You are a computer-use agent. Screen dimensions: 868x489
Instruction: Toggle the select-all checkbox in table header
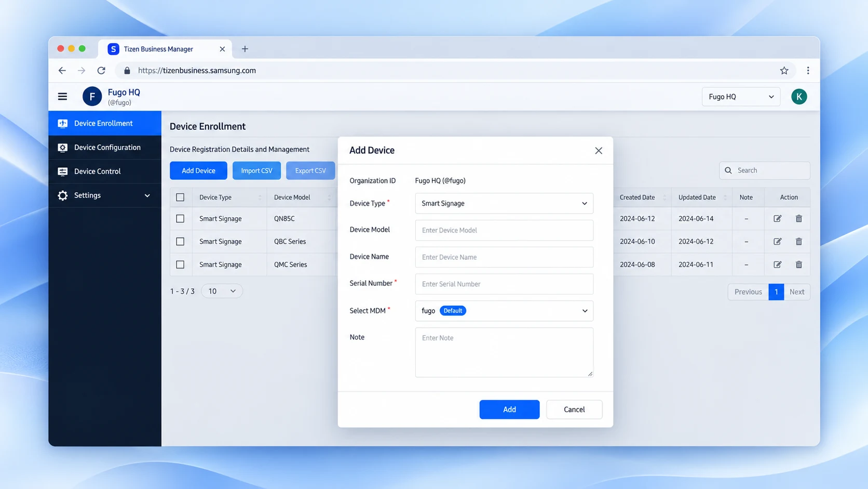(x=180, y=197)
